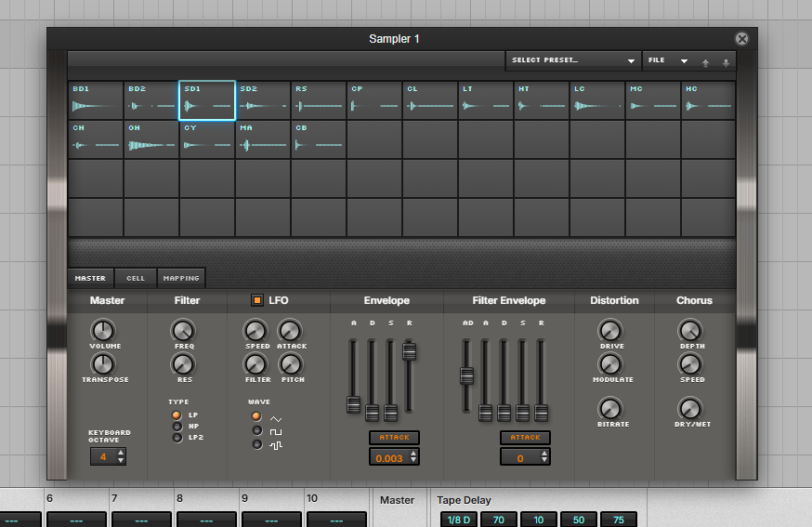Open the Select Preset dropdown
This screenshot has height=527, width=812.
[572, 60]
